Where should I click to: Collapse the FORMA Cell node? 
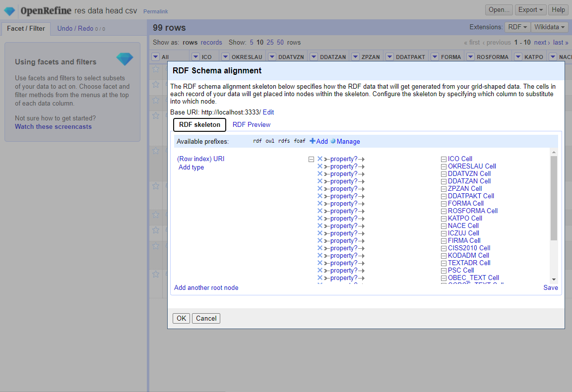tap(444, 204)
